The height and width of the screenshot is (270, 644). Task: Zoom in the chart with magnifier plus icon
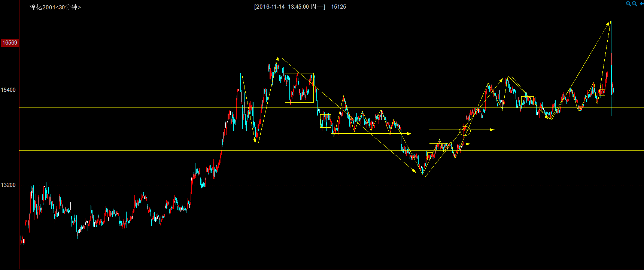pyautogui.click(x=628, y=4)
